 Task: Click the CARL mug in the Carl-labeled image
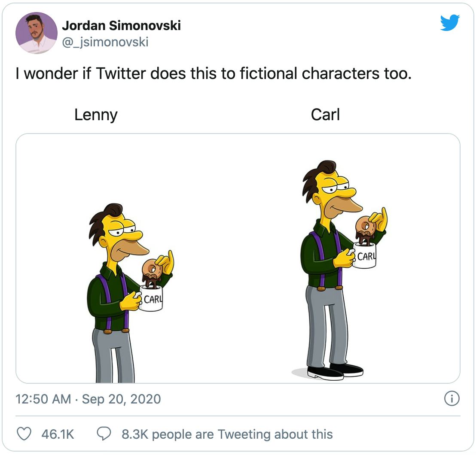pyautogui.click(x=365, y=256)
